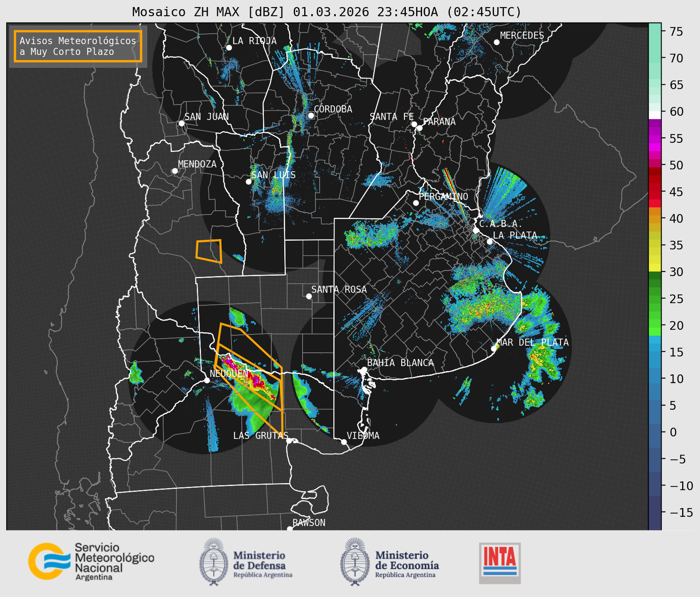The width and height of the screenshot is (700, 597).
Task: Click the light blue 15 dBZ color swatch
Action: click(x=655, y=348)
